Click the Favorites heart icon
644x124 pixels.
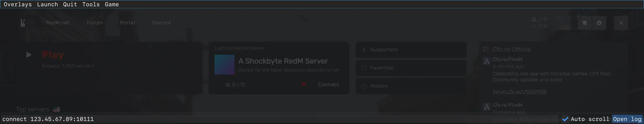pos(364,68)
